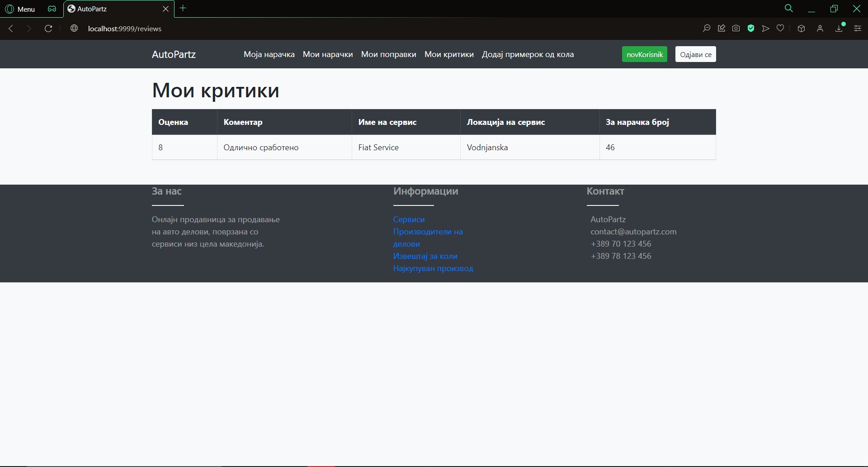Open a new browser tab
This screenshot has height=467, width=868.
tap(183, 8)
